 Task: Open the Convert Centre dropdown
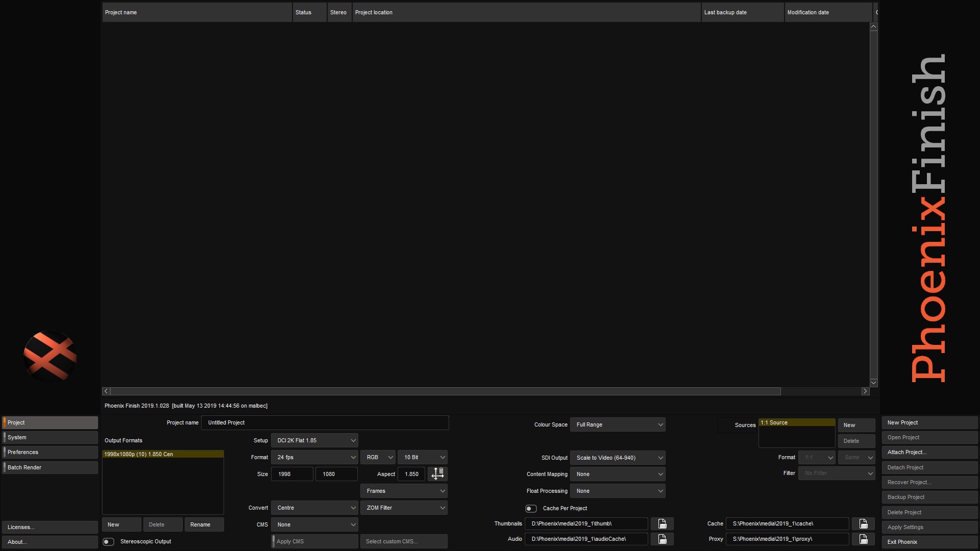pyautogui.click(x=314, y=508)
